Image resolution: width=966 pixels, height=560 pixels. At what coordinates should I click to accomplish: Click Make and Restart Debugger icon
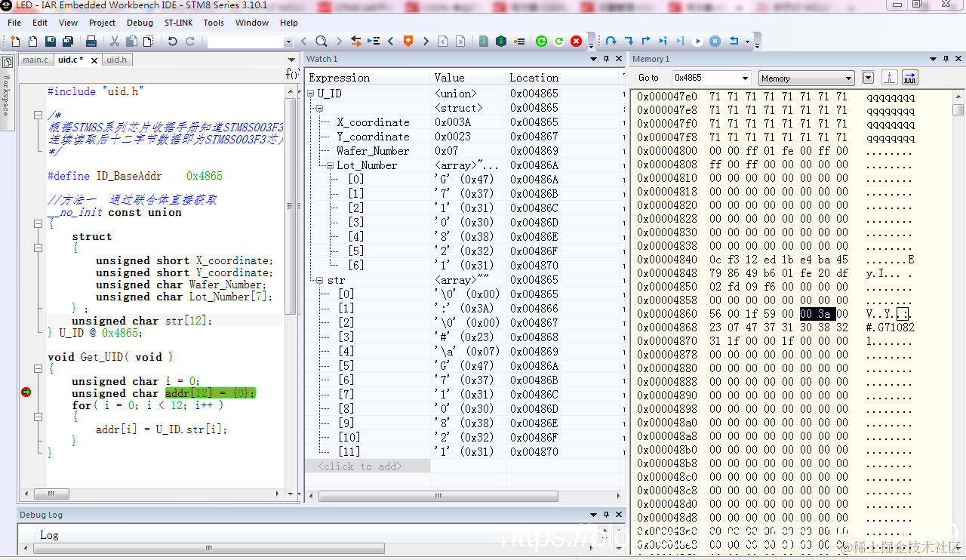point(541,42)
